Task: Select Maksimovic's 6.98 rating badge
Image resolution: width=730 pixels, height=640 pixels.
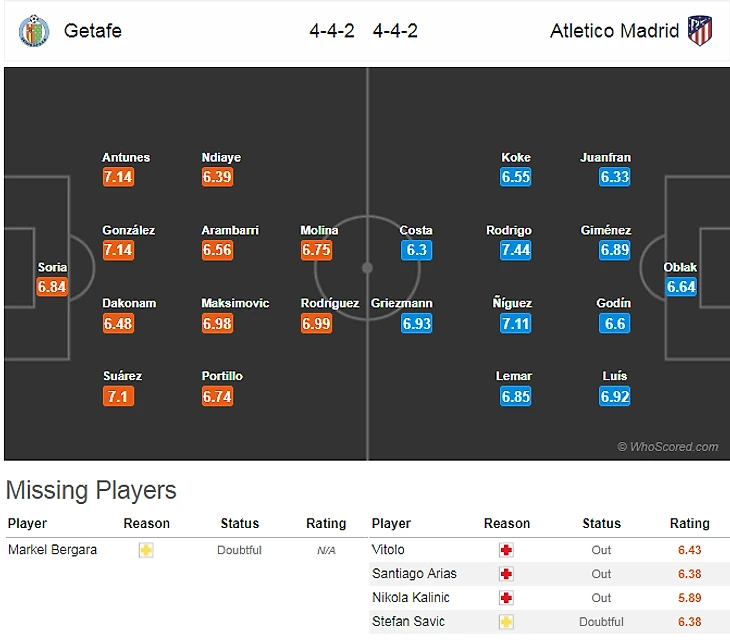Action: (x=217, y=324)
